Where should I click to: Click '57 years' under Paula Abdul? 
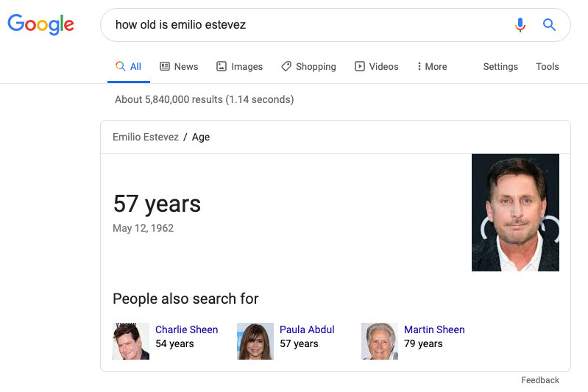pos(299,343)
